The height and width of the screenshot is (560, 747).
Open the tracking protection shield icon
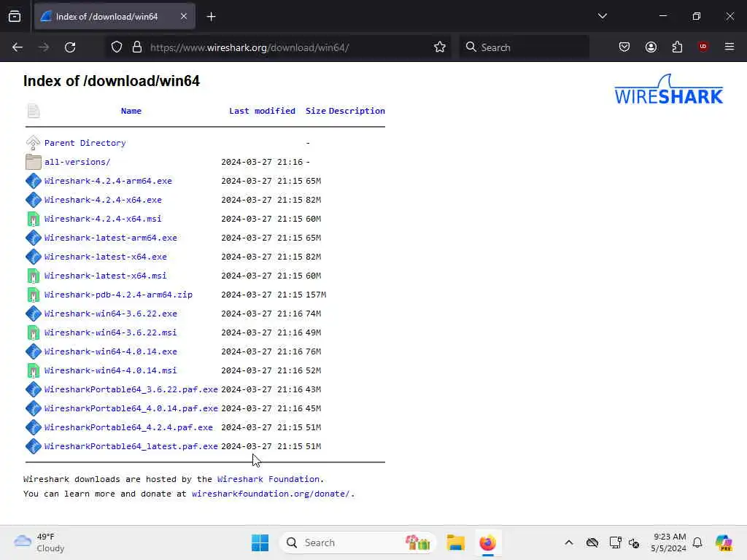[x=117, y=47]
